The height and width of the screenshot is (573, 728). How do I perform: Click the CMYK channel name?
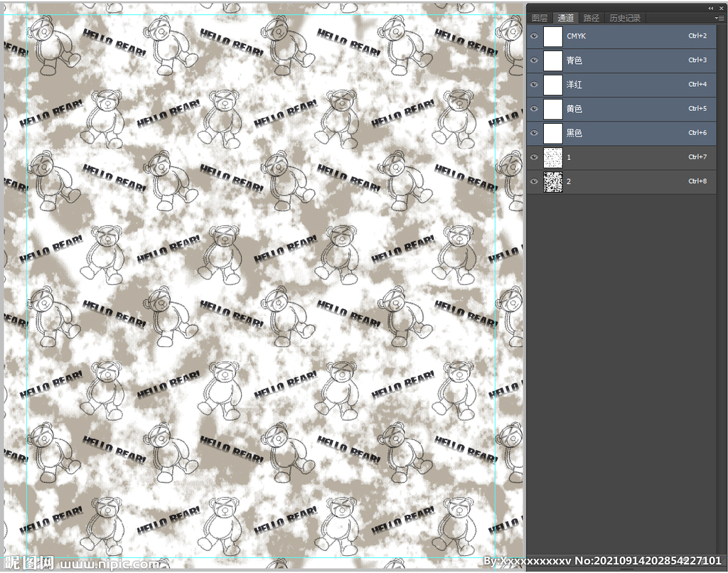click(x=576, y=36)
